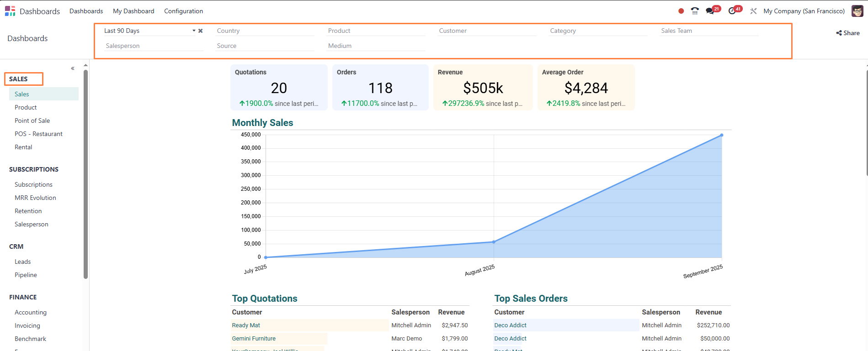Open the MRR Evolution dashboard
Image resolution: width=868 pixels, height=351 pixels.
pos(35,198)
